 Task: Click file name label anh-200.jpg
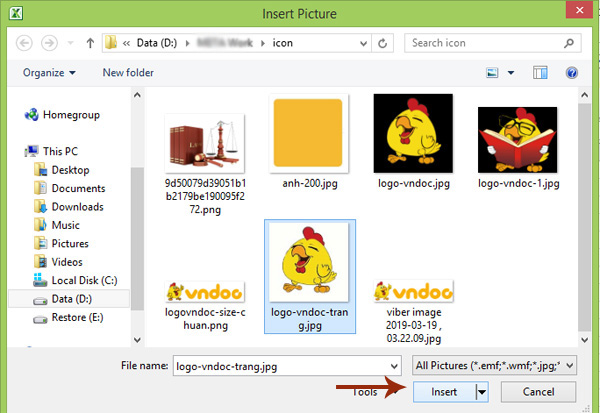click(x=310, y=183)
